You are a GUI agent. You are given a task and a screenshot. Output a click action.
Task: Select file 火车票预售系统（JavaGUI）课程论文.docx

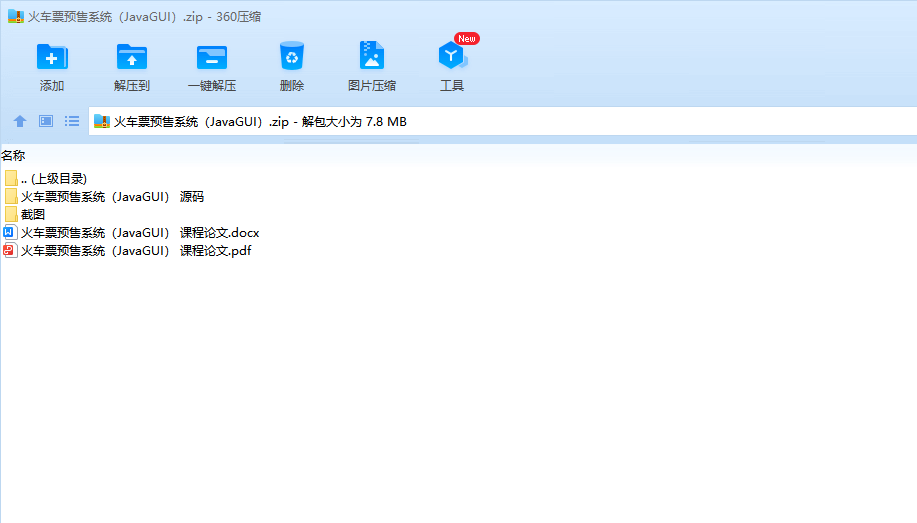pos(140,233)
